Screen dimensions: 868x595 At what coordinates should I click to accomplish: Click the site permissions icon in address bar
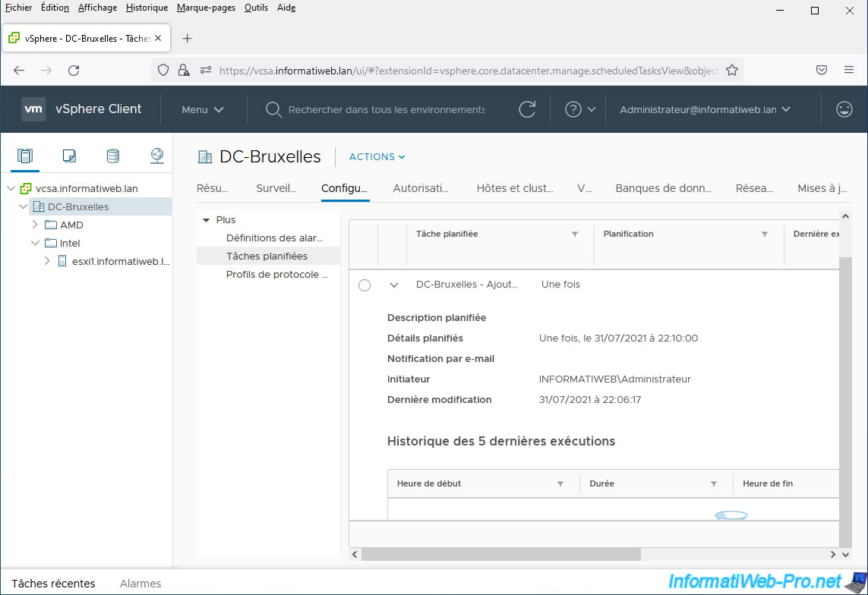click(x=205, y=71)
